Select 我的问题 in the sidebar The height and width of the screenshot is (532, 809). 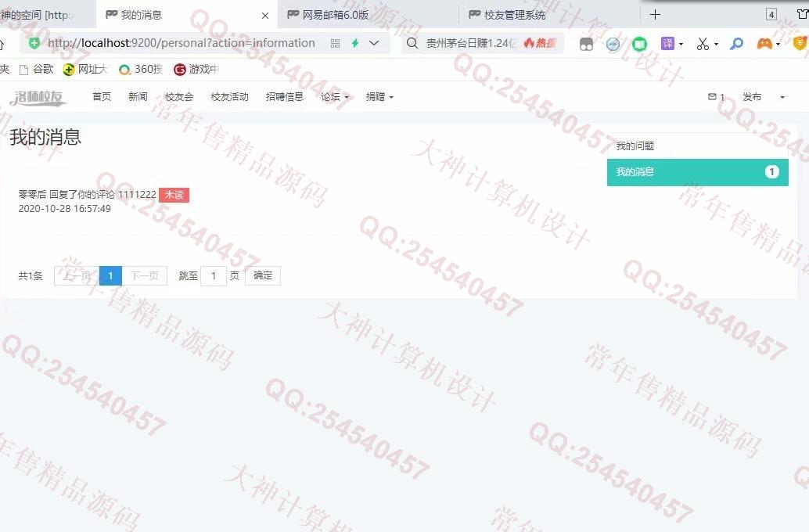tap(698, 146)
